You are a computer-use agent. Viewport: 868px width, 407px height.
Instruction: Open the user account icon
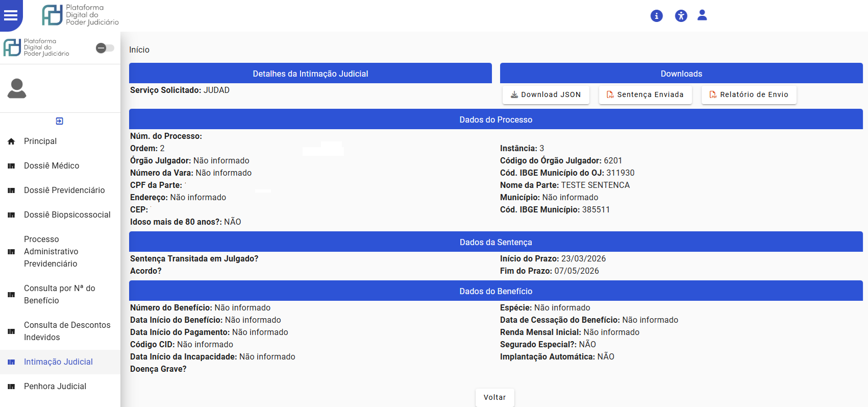click(702, 15)
